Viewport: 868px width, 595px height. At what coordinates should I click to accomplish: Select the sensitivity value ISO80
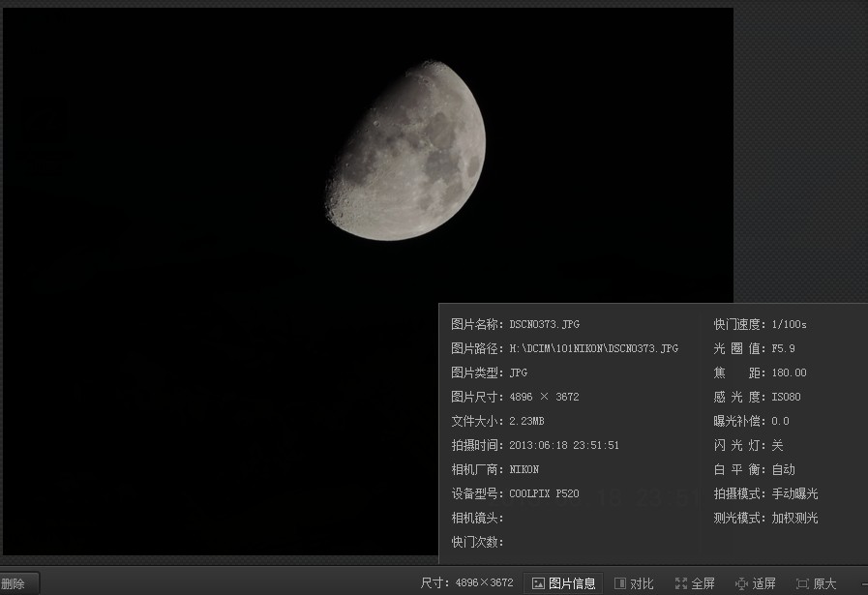coord(786,397)
